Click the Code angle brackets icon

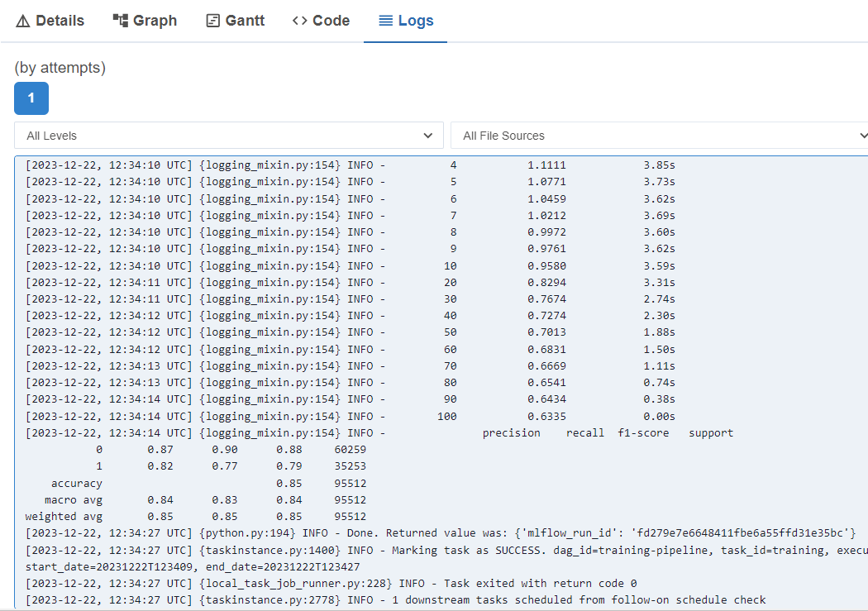(x=299, y=21)
